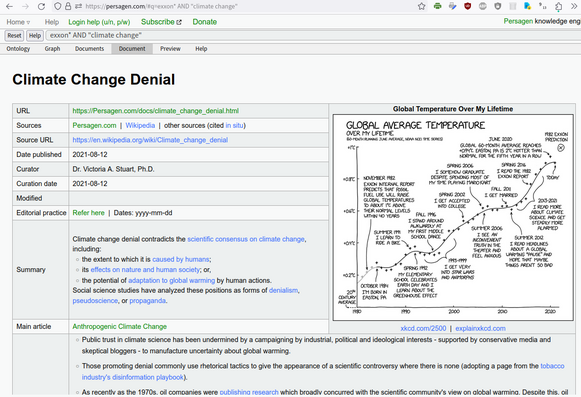Viewport: 581px width, 397px height.
Task: Click the xkcd Global Average Temperature comic image
Action: coord(453,218)
